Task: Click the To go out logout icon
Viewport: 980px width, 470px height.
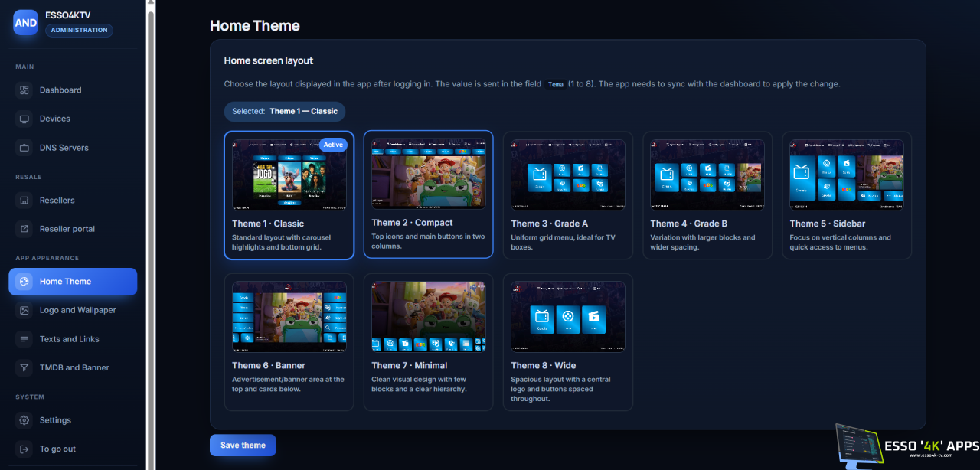Action: pyautogui.click(x=24, y=449)
